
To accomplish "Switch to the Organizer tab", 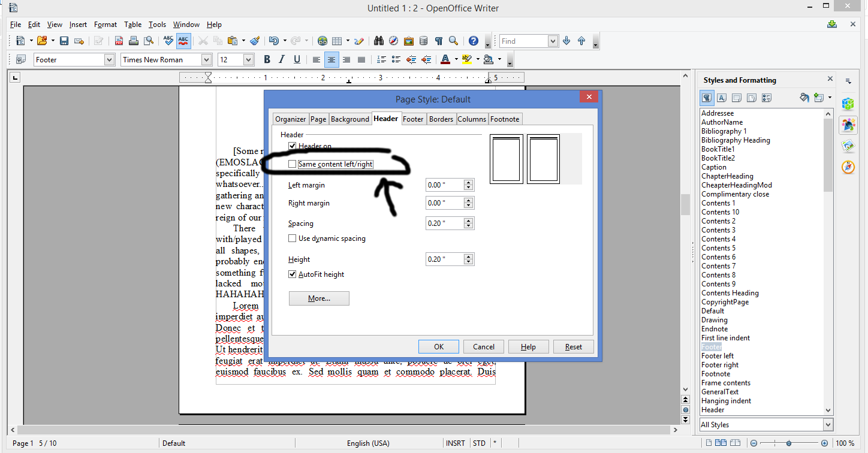I will pos(291,119).
